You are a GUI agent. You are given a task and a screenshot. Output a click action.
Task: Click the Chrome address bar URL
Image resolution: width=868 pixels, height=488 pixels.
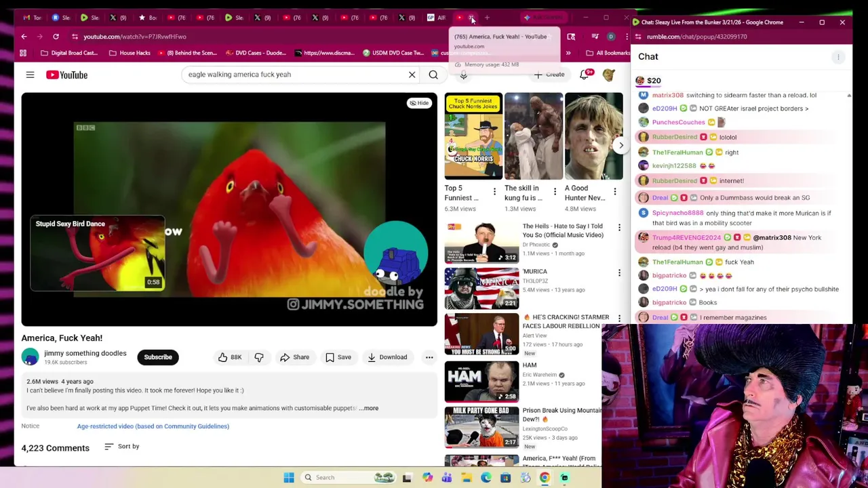pyautogui.click(x=135, y=37)
